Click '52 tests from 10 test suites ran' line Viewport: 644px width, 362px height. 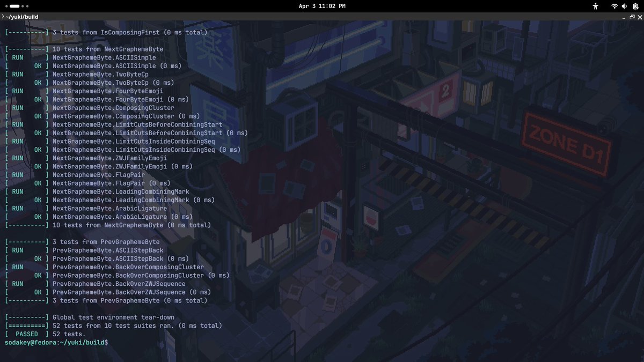pyautogui.click(x=113, y=326)
